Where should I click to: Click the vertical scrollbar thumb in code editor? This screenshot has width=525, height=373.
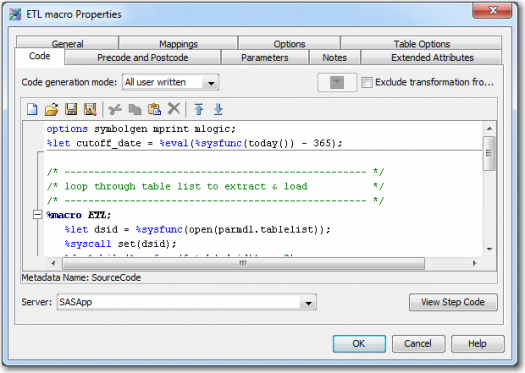489,153
